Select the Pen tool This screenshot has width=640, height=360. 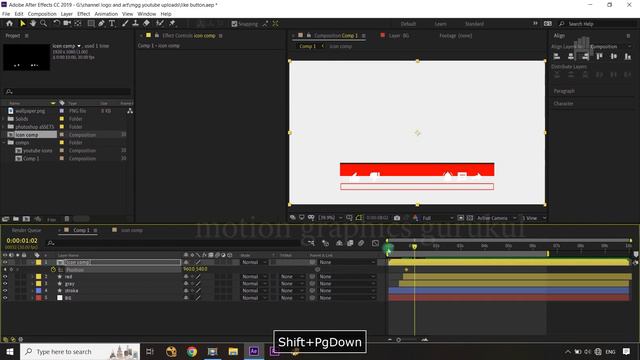(x=102, y=24)
